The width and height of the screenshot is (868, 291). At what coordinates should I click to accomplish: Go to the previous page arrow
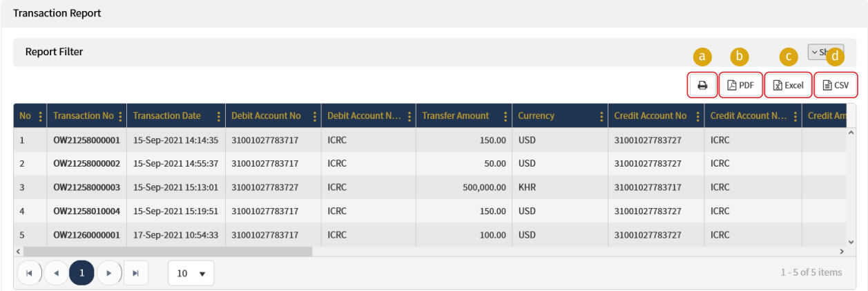tap(55, 273)
